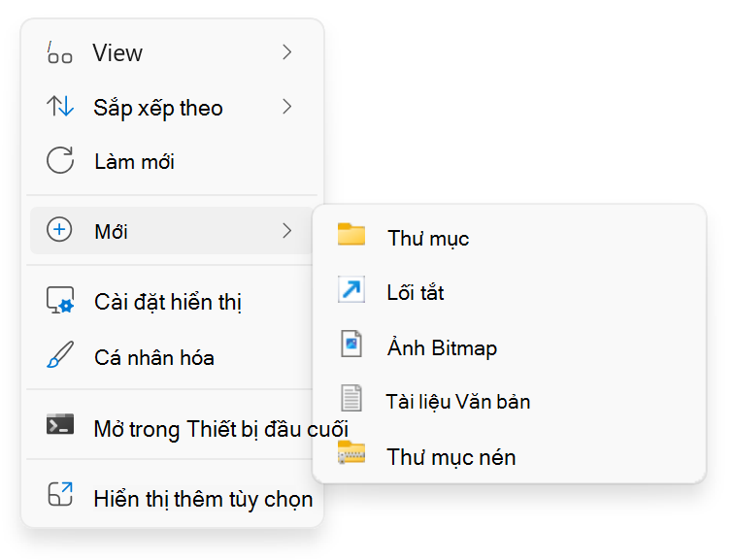Click the zipped folder icon for Thư mục nén

351,452
